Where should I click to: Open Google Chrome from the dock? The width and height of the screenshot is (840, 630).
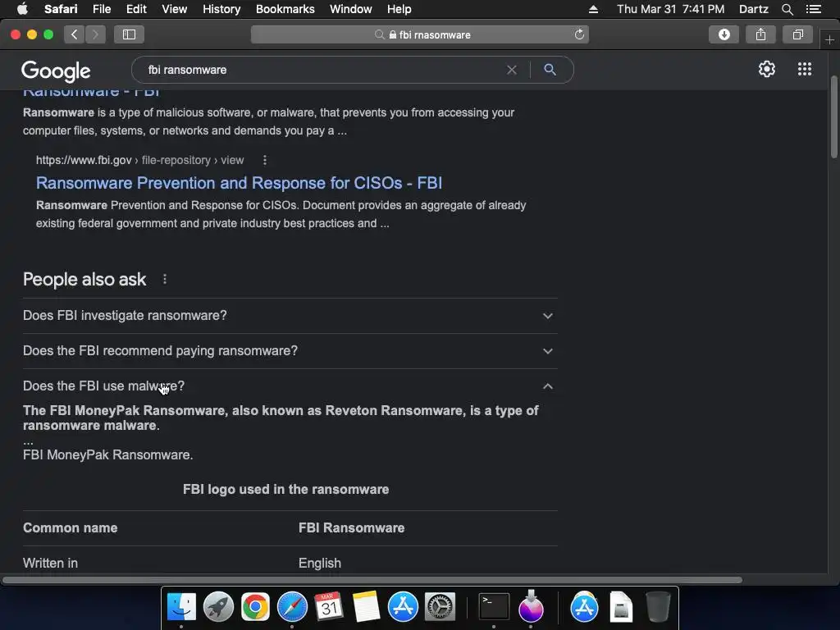tap(255, 606)
